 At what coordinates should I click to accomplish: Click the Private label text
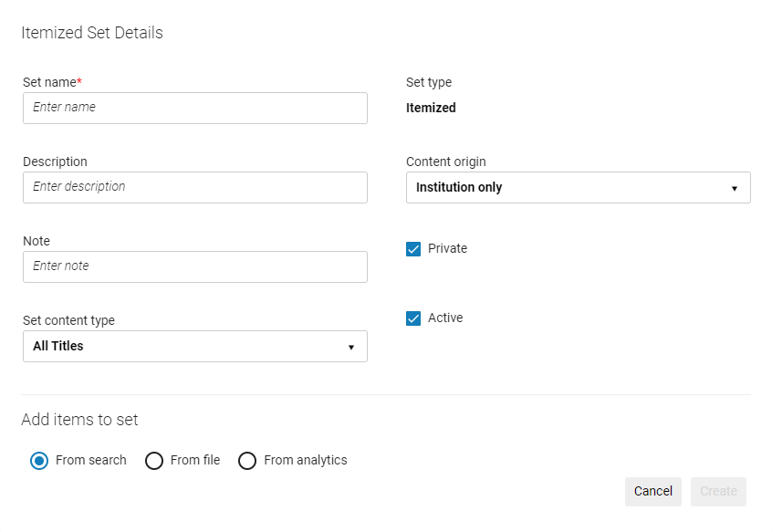447,248
